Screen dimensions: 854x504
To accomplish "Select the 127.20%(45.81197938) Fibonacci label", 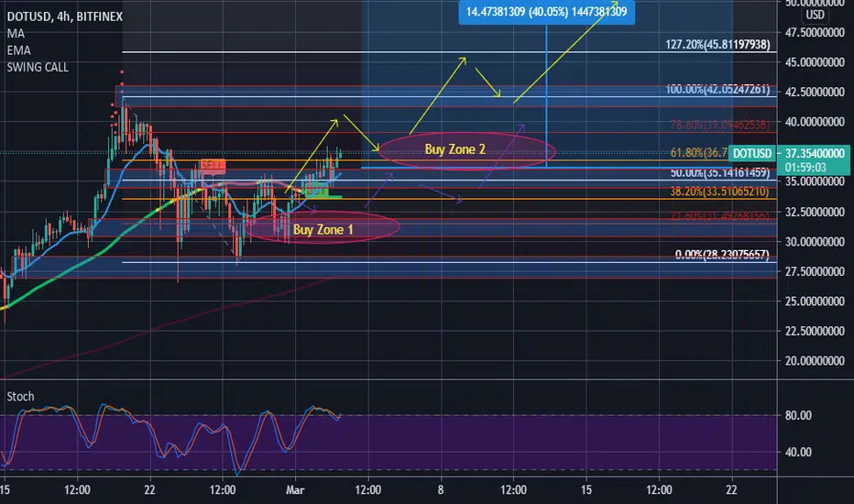I will click(717, 45).
